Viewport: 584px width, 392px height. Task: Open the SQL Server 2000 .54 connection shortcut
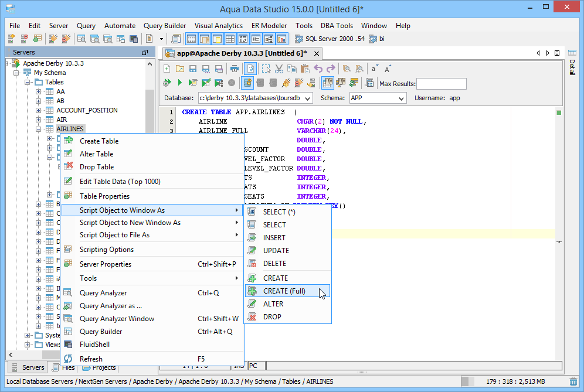[330, 38]
